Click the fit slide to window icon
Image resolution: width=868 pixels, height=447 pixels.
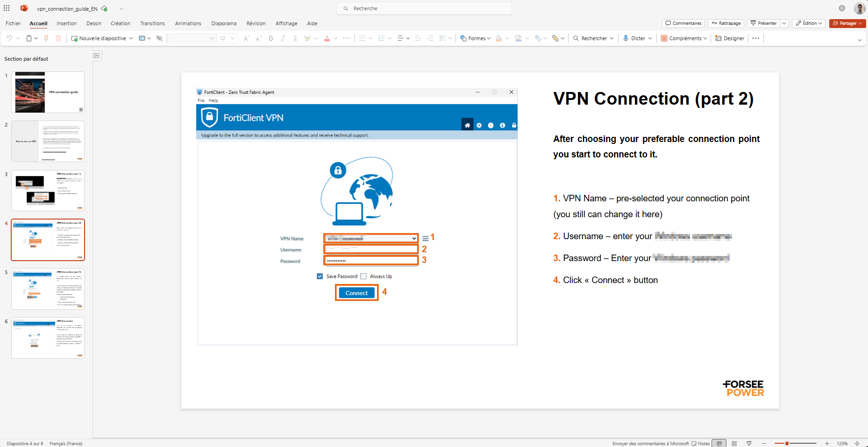click(x=857, y=443)
